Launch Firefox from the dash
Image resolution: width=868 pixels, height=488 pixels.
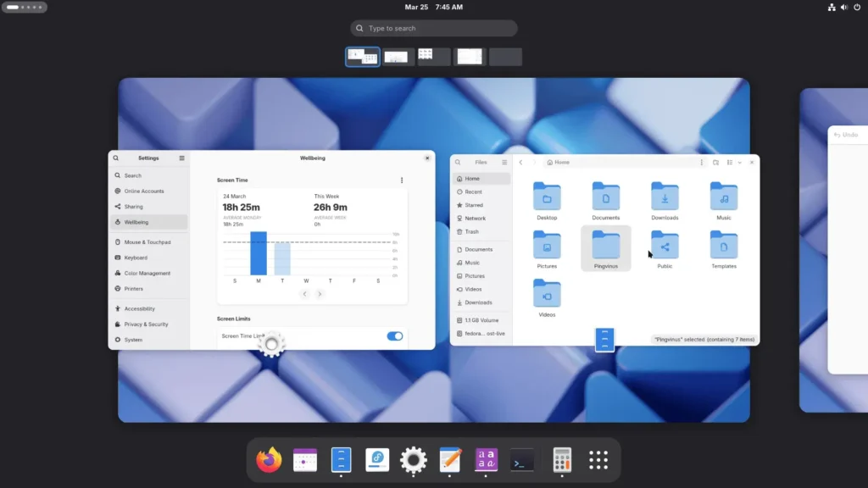coord(268,460)
